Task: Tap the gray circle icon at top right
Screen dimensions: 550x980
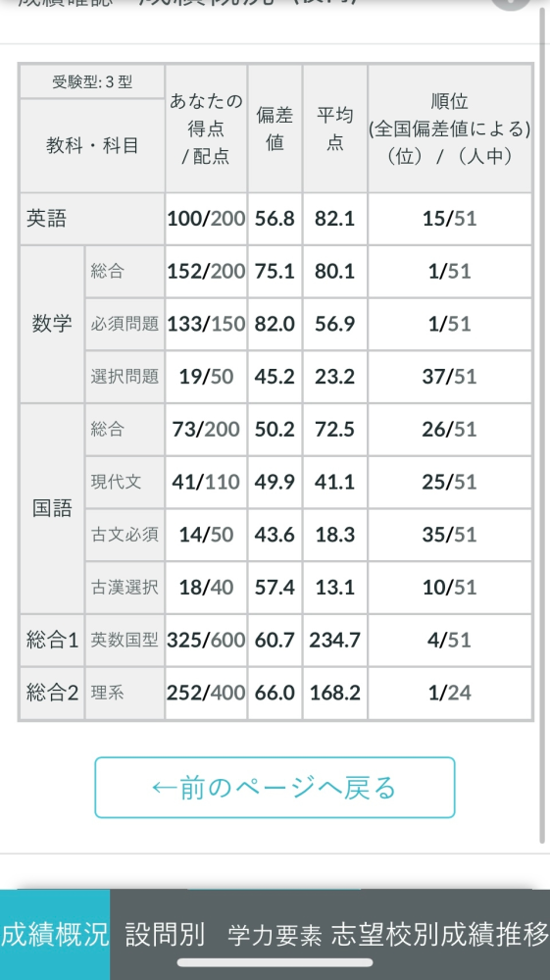Action: pyautogui.click(x=511, y=3)
